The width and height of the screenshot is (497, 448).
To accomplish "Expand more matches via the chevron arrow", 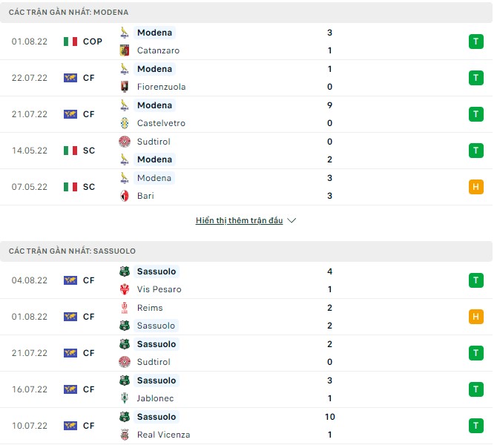I will tap(292, 220).
